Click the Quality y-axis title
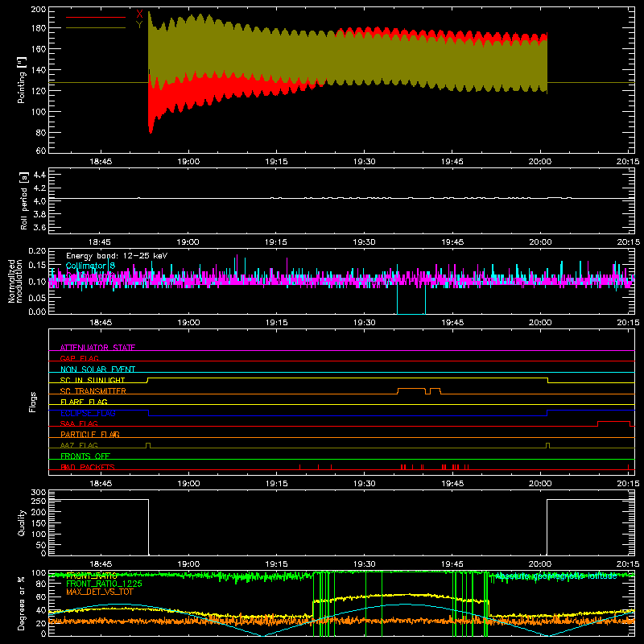644x644 pixels. click(x=22, y=522)
